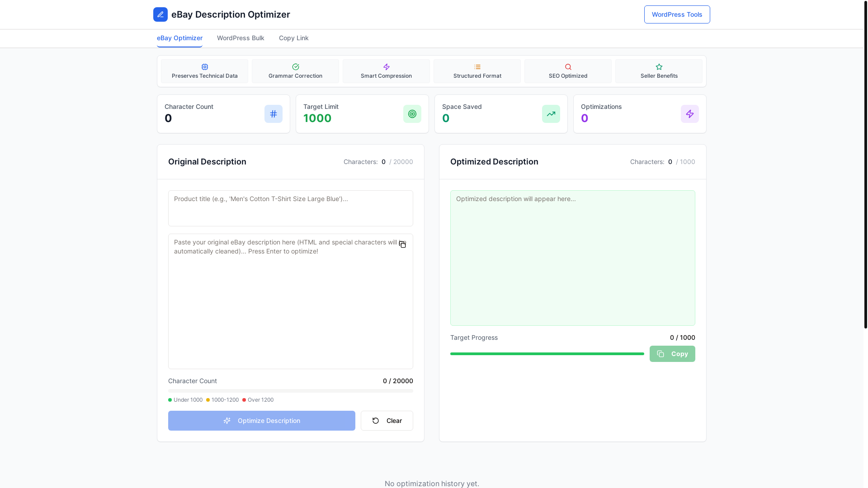Click the Seller Benefits star icon
868x488 pixels.
659,67
